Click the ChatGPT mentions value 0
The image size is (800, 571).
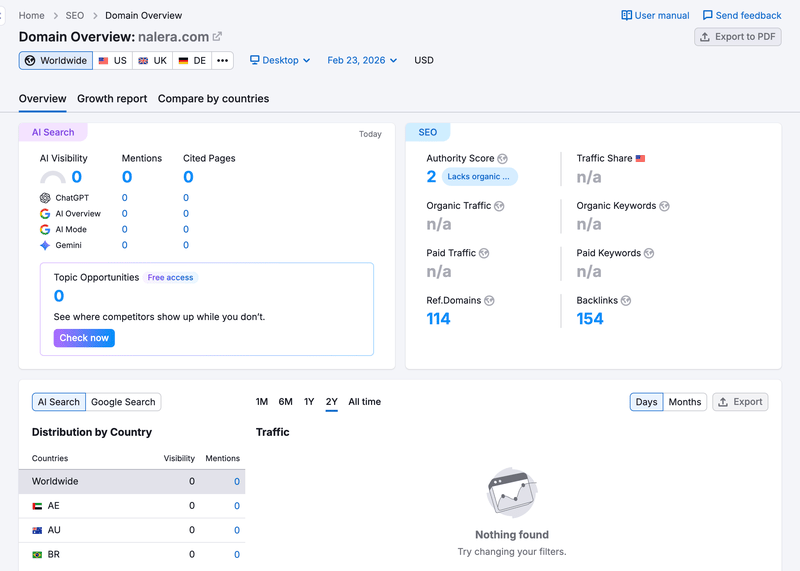124,197
